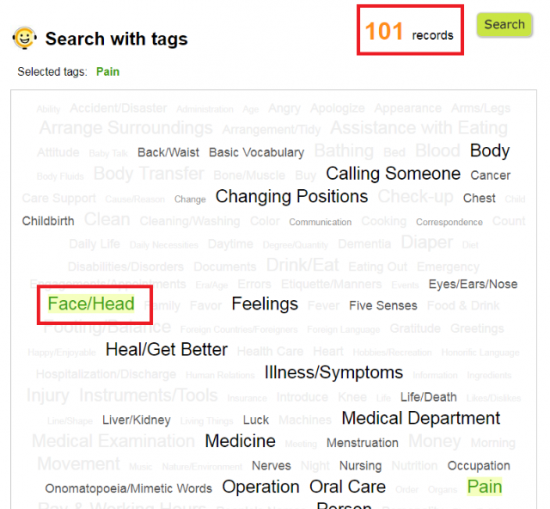Pick the Five Senses tag
Screen dimensions: 550x509
[x=383, y=306]
